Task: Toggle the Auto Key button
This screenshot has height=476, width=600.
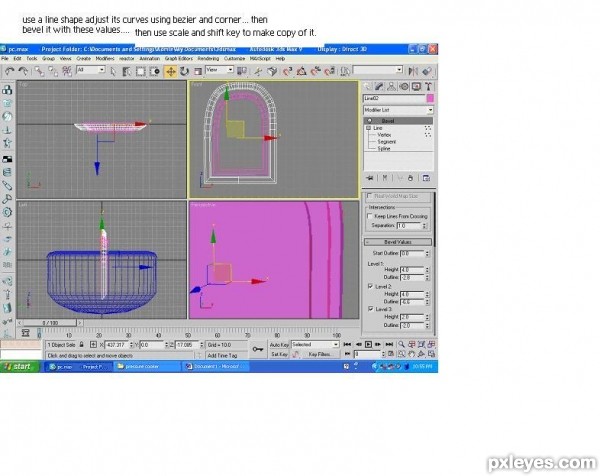Action: [x=279, y=345]
